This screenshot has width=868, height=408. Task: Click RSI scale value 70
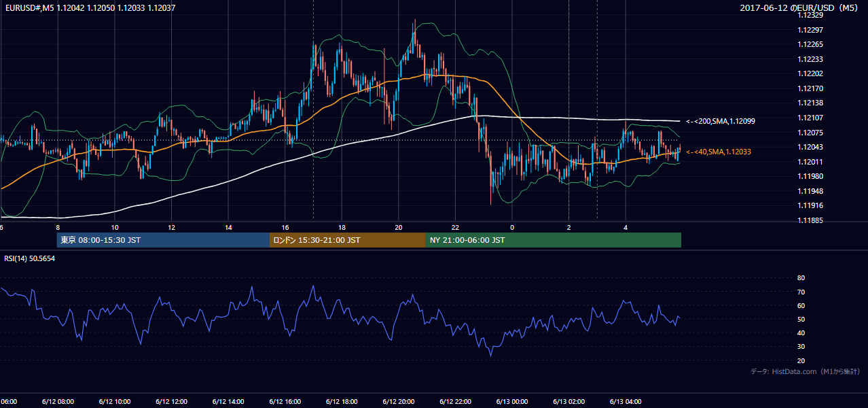click(x=801, y=292)
